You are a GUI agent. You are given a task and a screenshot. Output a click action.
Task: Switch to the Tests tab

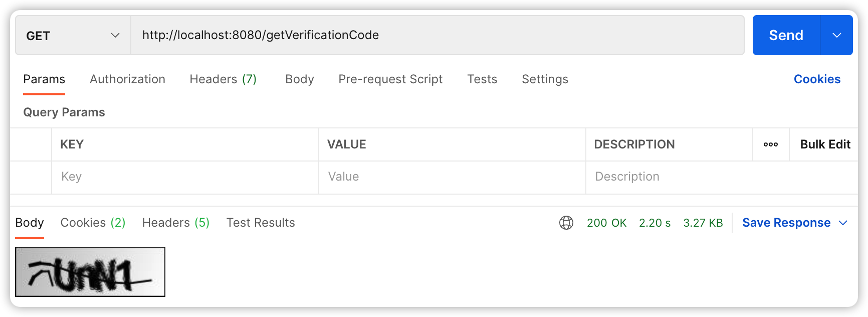[x=482, y=79]
